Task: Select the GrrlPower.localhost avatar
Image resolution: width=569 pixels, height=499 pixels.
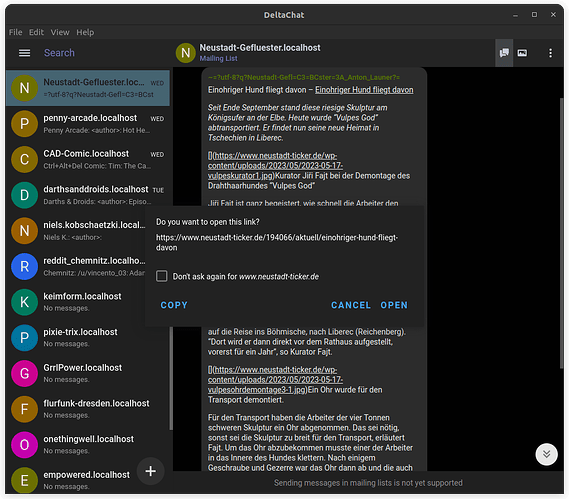Action: tap(24, 373)
